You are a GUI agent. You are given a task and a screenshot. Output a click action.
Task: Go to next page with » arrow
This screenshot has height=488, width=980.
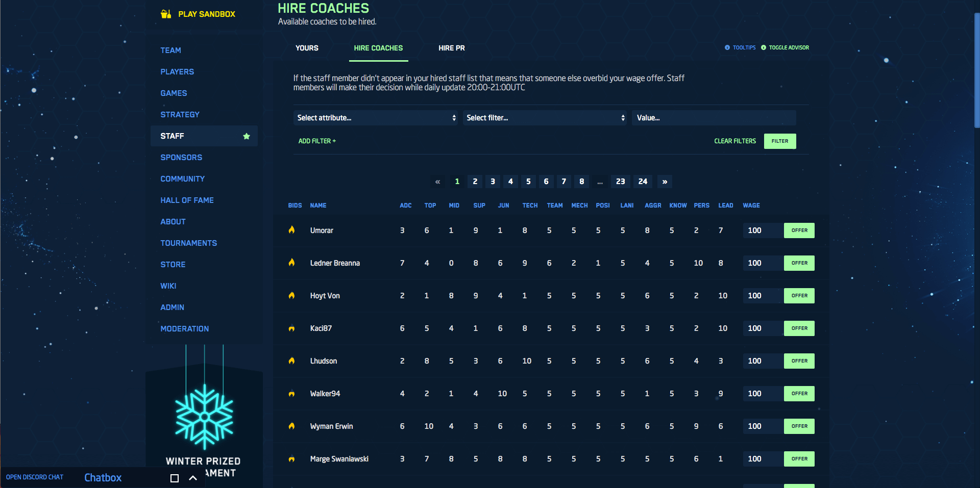click(x=665, y=182)
